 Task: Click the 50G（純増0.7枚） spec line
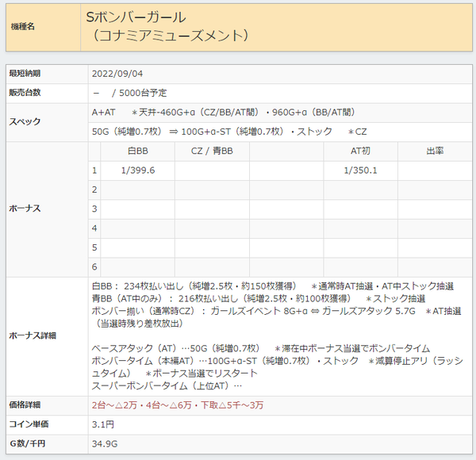(229, 132)
